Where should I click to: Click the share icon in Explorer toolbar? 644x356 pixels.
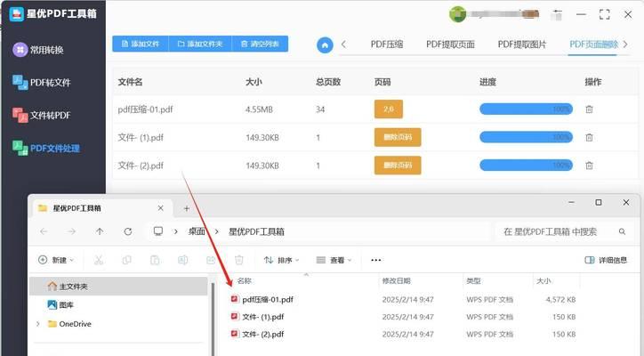point(211,260)
